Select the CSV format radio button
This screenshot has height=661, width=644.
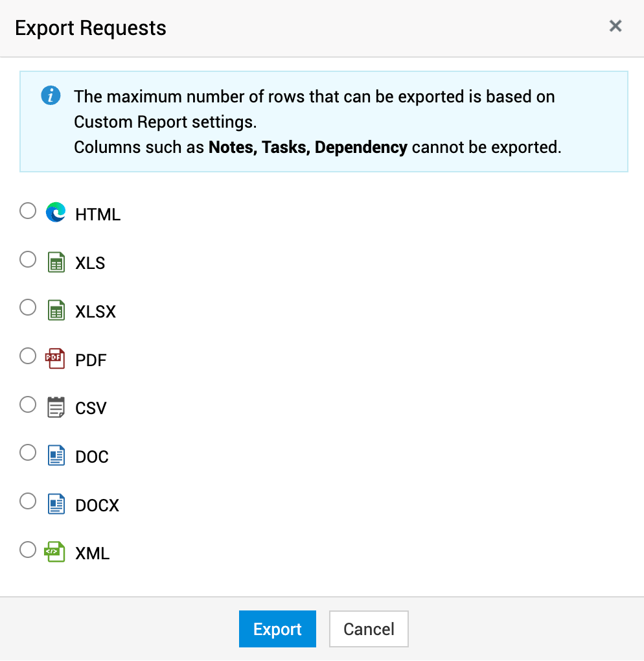click(x=28, y=405)
